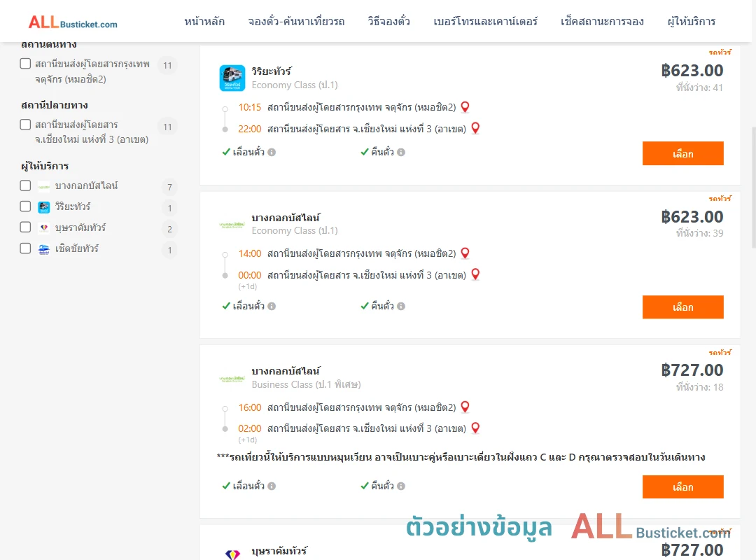Screen dimensions: 756x560
Task: Open map pin for 22:00 arrival station
Action: point(475,128)
